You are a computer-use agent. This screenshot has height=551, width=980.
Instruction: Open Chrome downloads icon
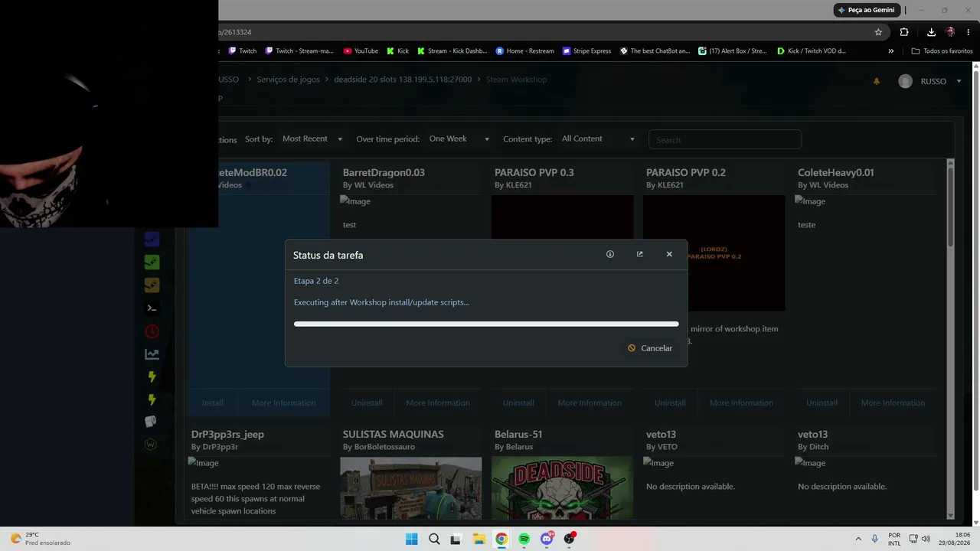931,32
